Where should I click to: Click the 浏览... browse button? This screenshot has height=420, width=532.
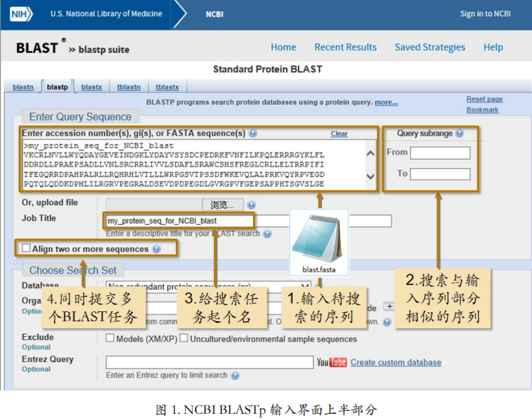223,205
